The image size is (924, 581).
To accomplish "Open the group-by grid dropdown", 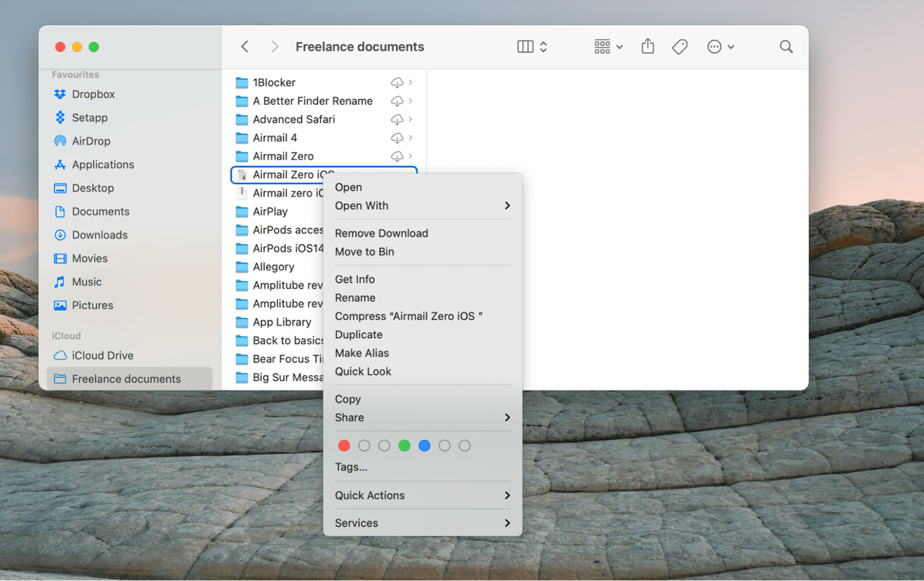I will [609, 46].
